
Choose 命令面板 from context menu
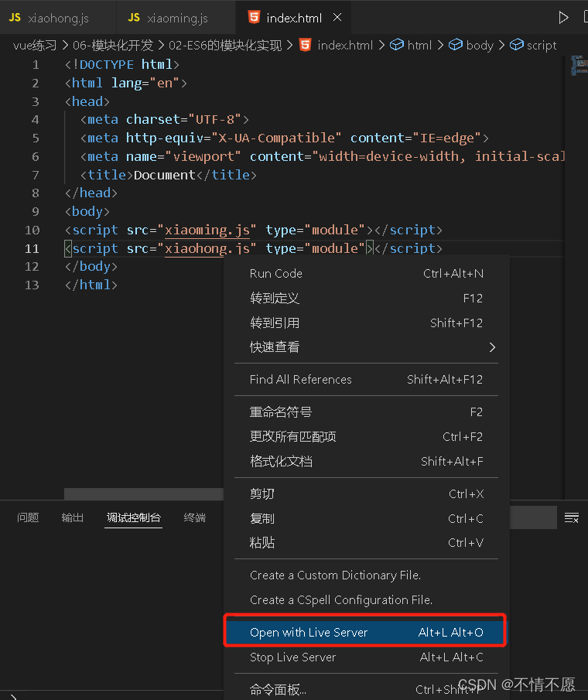[366, 689]
